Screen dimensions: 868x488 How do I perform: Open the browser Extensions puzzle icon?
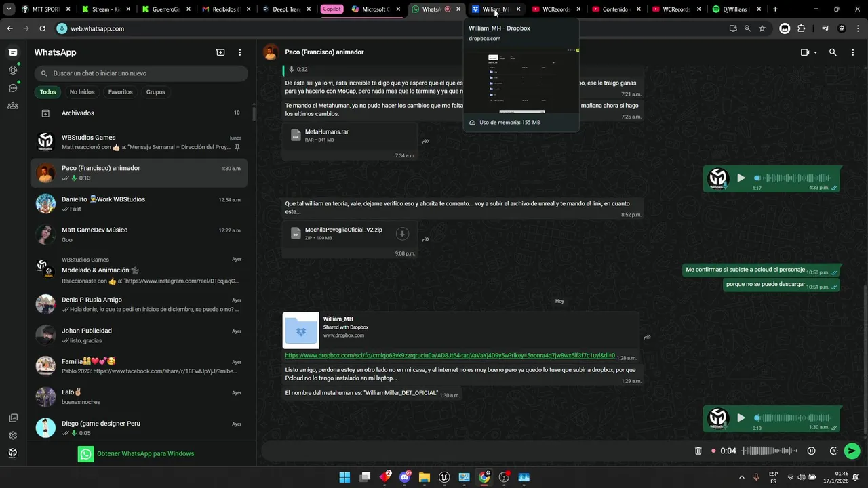[802, 28]
